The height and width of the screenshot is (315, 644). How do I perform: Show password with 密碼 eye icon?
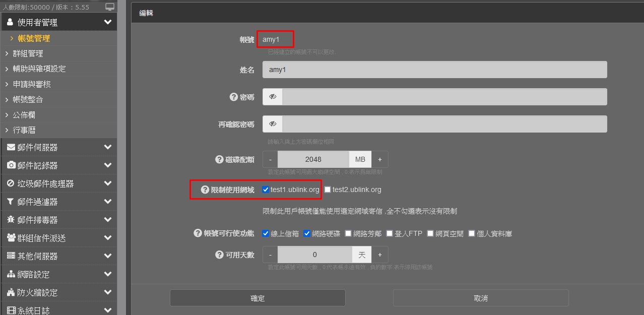click(x=273, y=97)
